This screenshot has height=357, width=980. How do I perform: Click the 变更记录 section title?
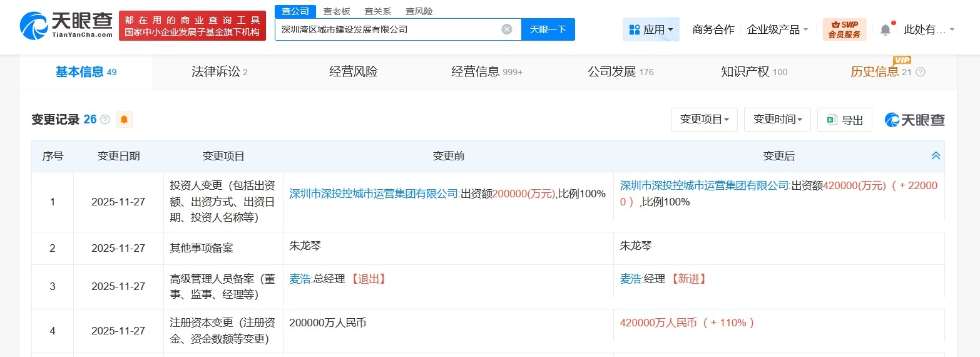(56, 120)
